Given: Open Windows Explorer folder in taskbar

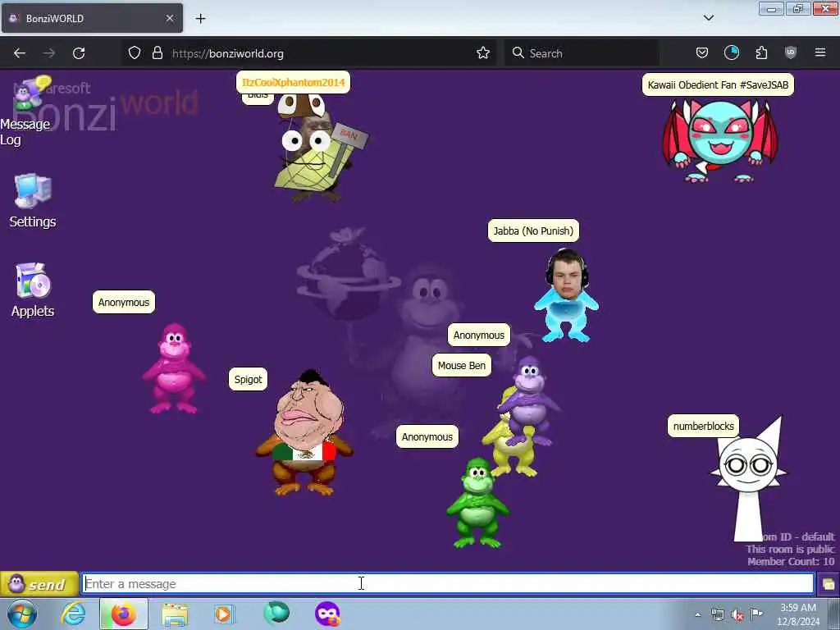Looking at the screenshot, I should click(175, 614).
